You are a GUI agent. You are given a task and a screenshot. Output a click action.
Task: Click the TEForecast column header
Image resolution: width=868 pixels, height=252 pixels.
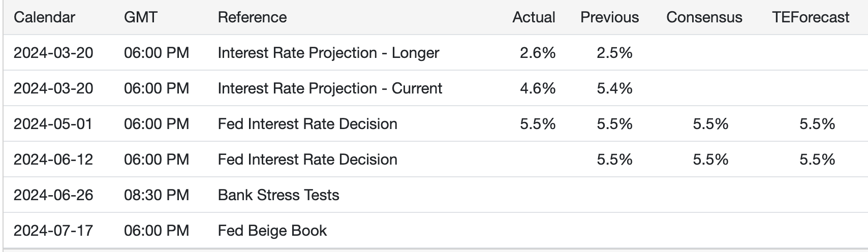pyautogui.click(x=810, y=17)
